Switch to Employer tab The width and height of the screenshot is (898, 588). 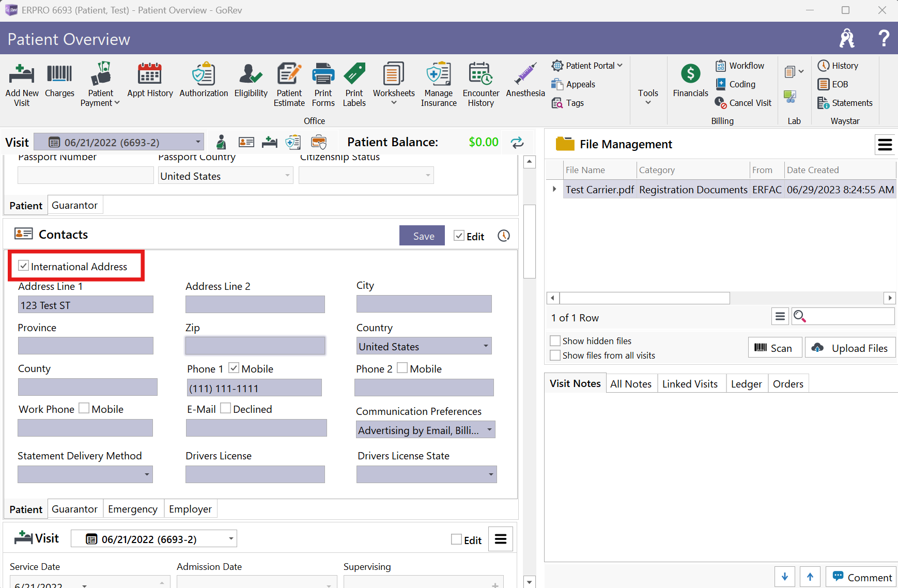190,509
